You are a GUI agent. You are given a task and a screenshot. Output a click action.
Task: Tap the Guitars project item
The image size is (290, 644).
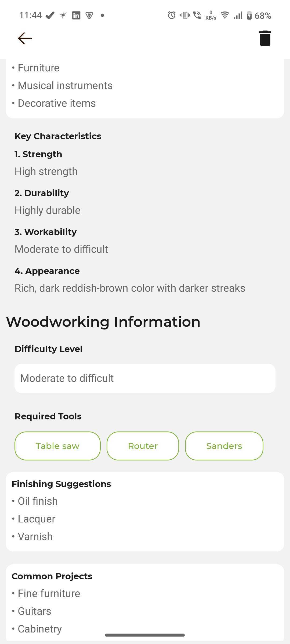tap(34, 611)
